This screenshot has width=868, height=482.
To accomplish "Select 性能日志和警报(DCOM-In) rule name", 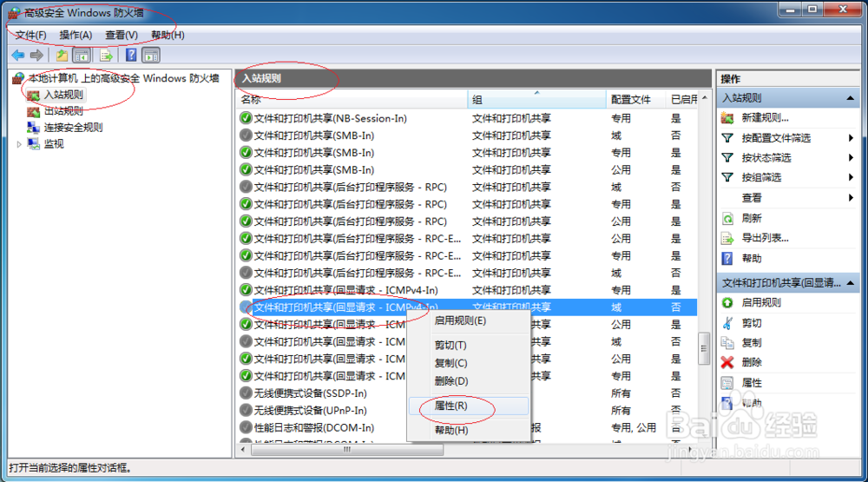I will click(314, 427).
